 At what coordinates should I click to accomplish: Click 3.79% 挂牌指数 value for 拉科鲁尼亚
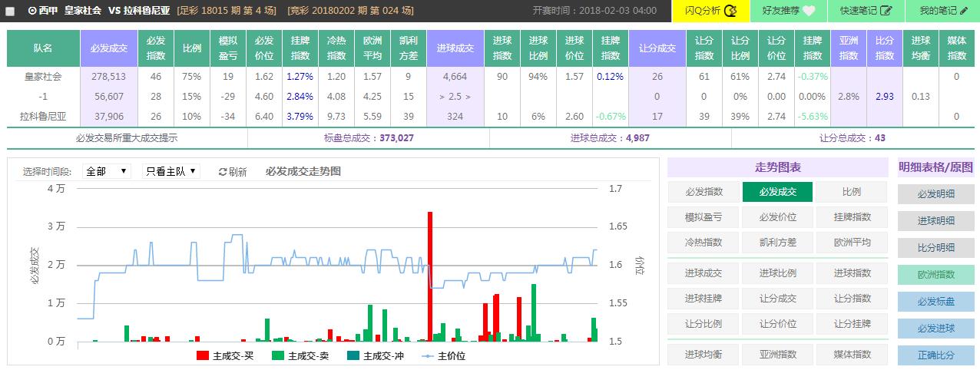pyautogui.click(x=300, y=117)
